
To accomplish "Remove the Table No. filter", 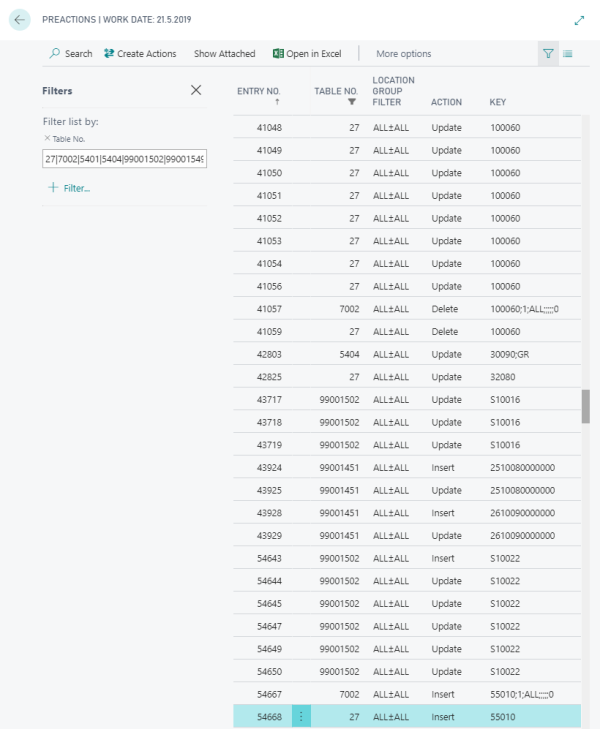I will [47, 138].
